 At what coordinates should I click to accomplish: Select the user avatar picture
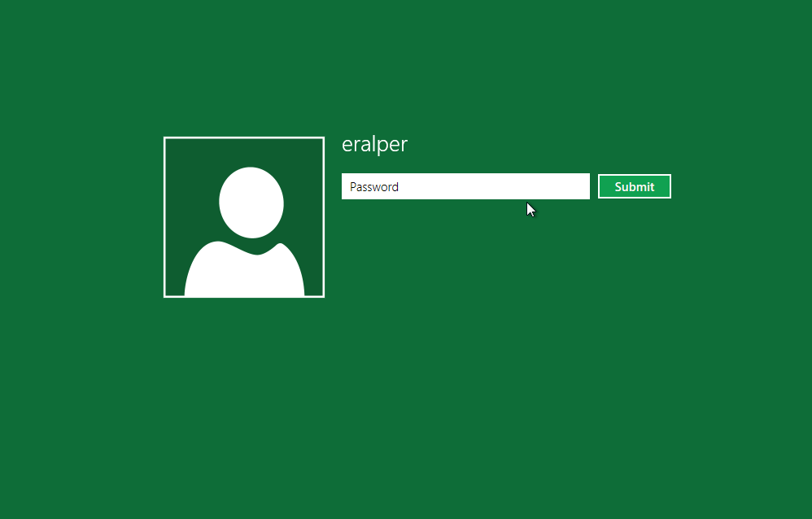click(x=244, y=217)
